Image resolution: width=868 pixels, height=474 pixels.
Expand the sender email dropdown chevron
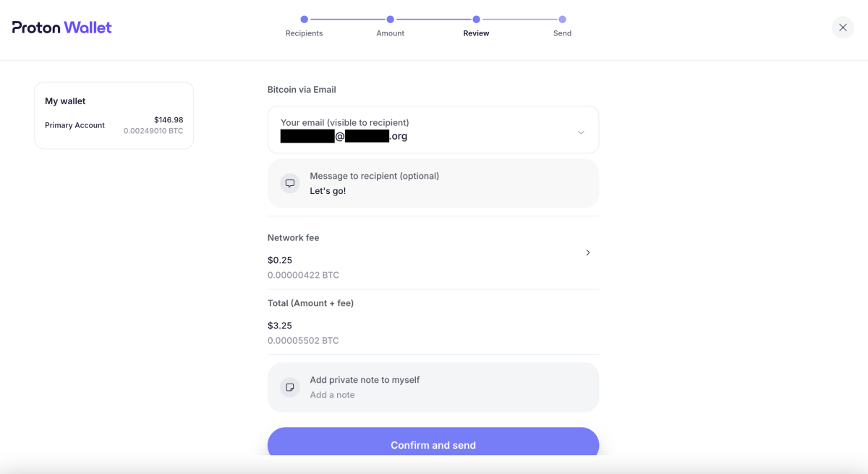pos(581,132)
